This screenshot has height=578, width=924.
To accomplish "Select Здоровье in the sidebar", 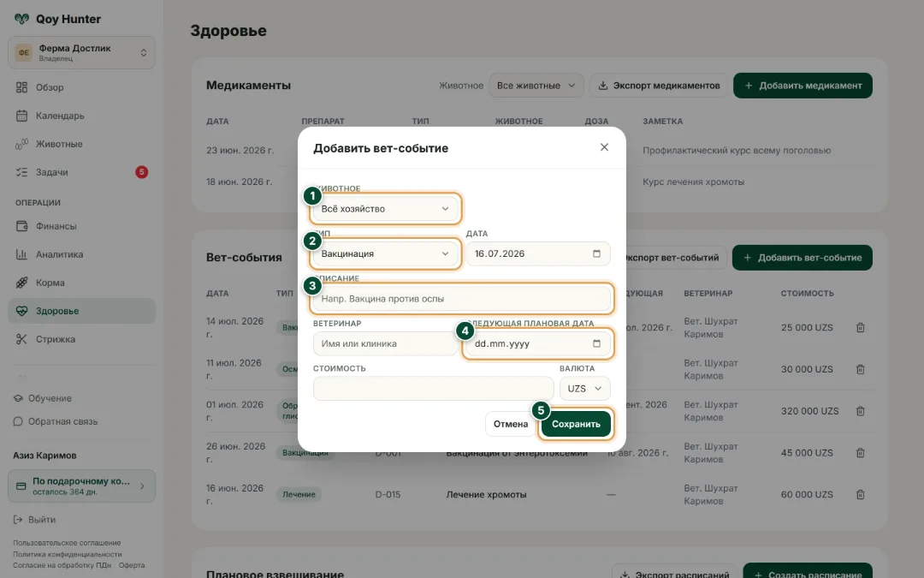I will [81, 311].
